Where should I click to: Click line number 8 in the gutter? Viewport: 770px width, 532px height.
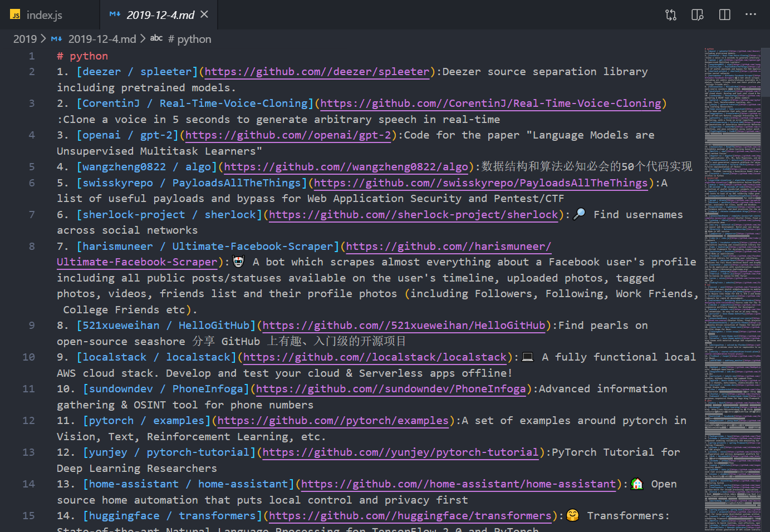[x=32, y=247]
